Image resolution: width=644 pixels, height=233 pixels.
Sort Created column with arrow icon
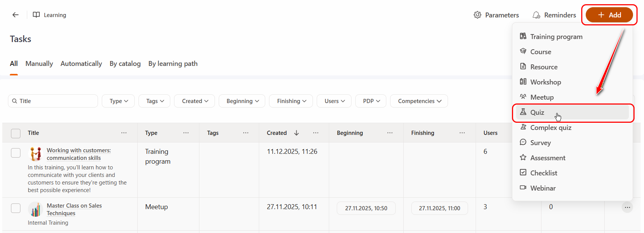click(297, 133)
